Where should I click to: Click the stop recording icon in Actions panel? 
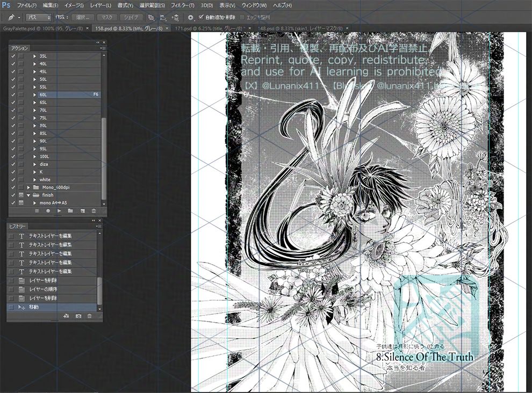[x=37, y=211]
